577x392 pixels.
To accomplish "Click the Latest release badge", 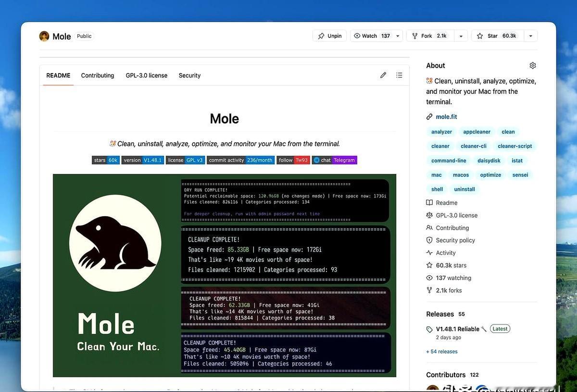I will tap(500, 329).
